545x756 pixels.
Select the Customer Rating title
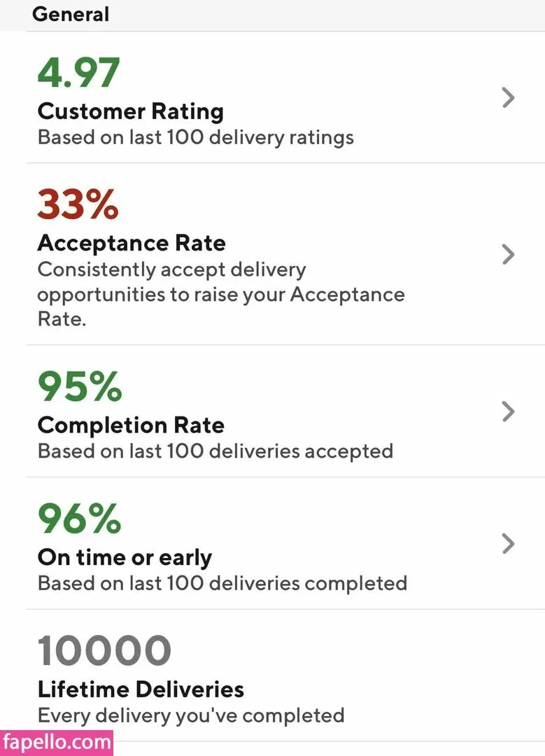coord(130,111)
